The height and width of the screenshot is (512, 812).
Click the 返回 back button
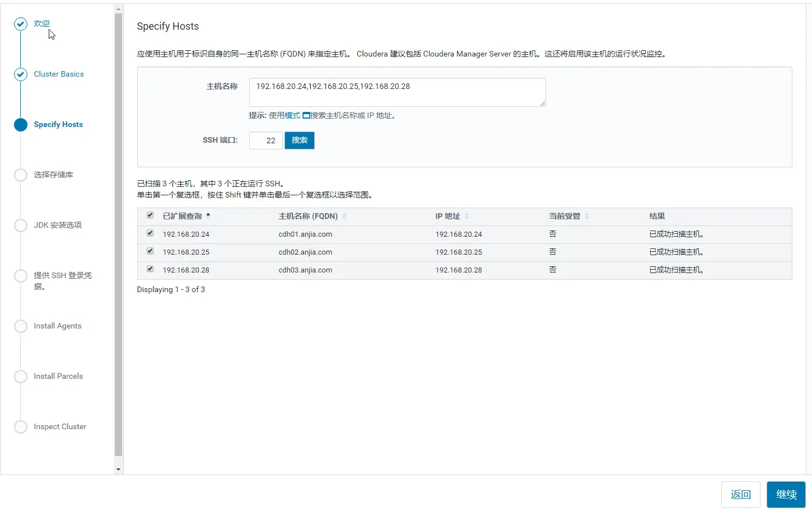coord(741,495)
